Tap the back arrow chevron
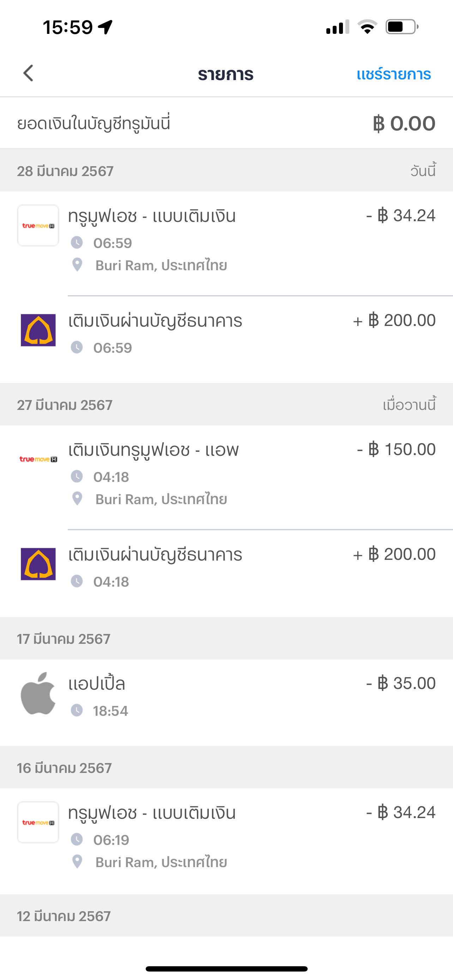The width and height of the screenshot is (453, 980). [x=29, y=73]
